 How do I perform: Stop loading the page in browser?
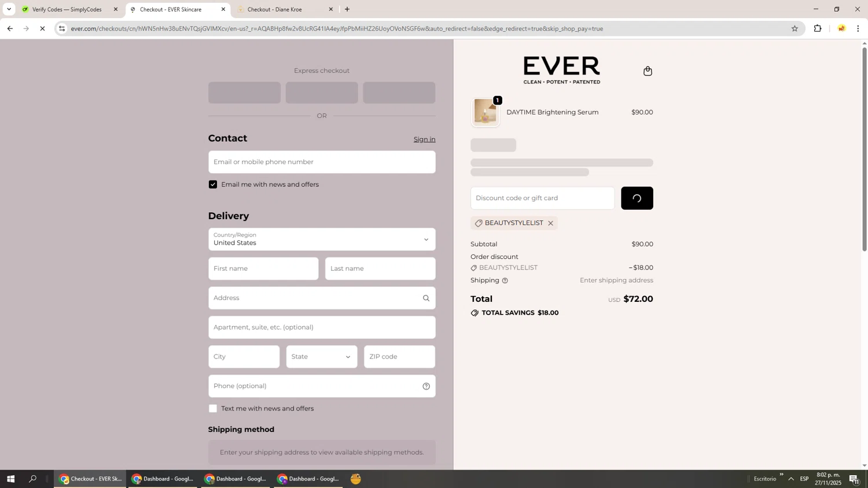point(42,28)
